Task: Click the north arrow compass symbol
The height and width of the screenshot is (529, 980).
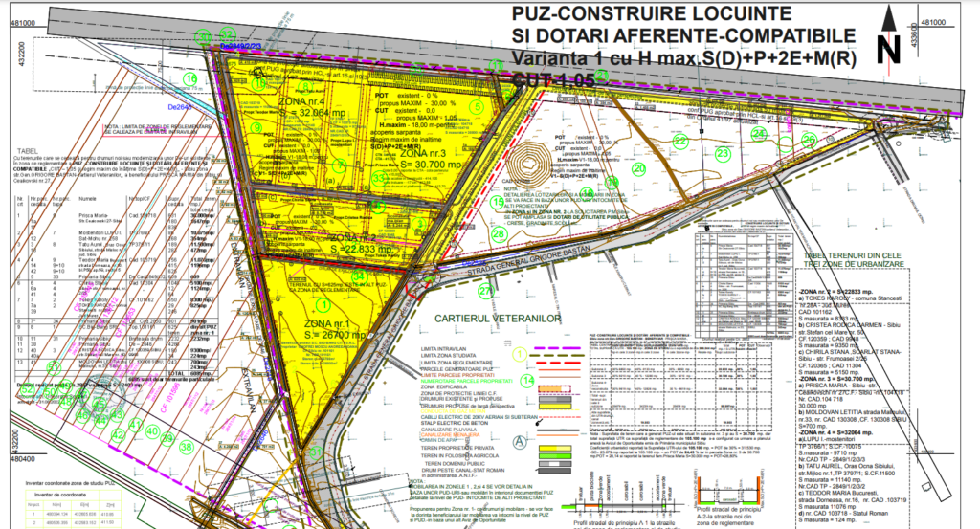Action: (888, 43)
